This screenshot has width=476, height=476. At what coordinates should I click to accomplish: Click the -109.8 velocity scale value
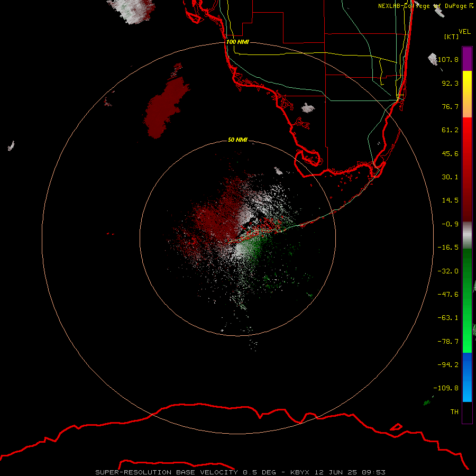click(x=446, y=388)
